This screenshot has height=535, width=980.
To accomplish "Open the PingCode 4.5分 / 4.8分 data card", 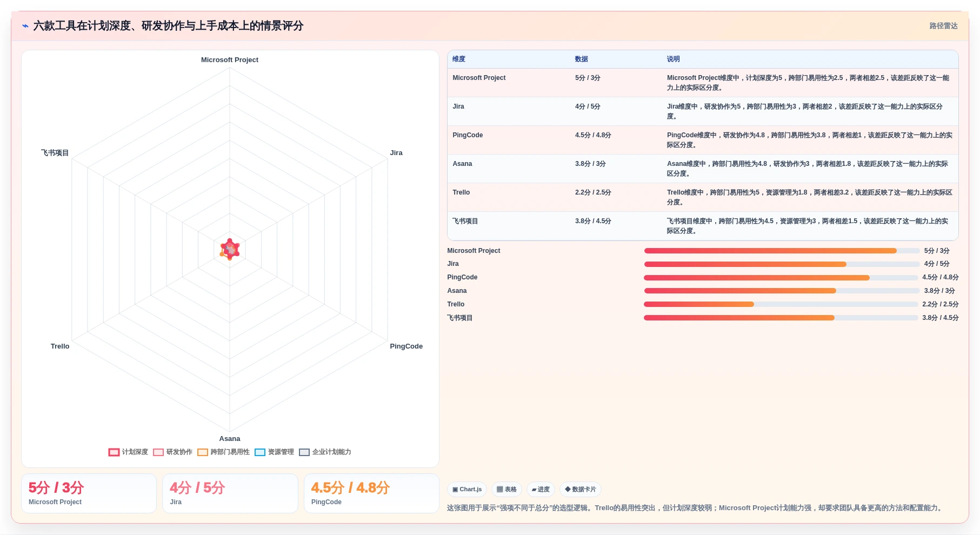I will (371, 493).
